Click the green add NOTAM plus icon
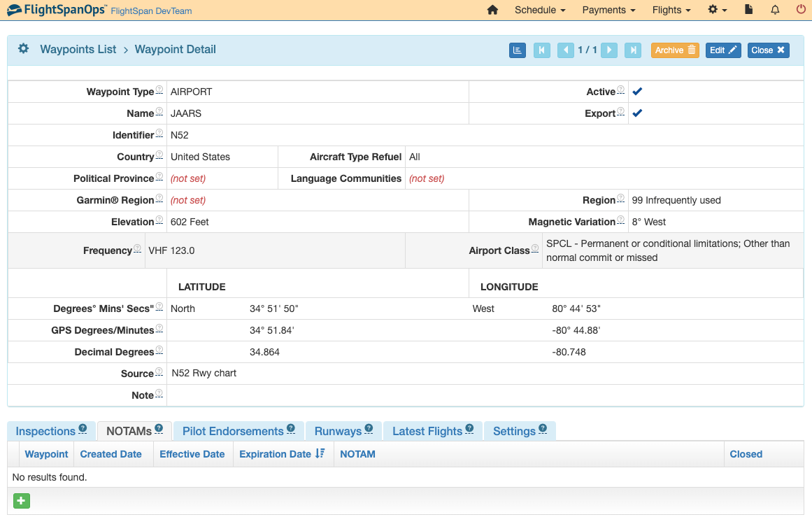 (21, 501)
